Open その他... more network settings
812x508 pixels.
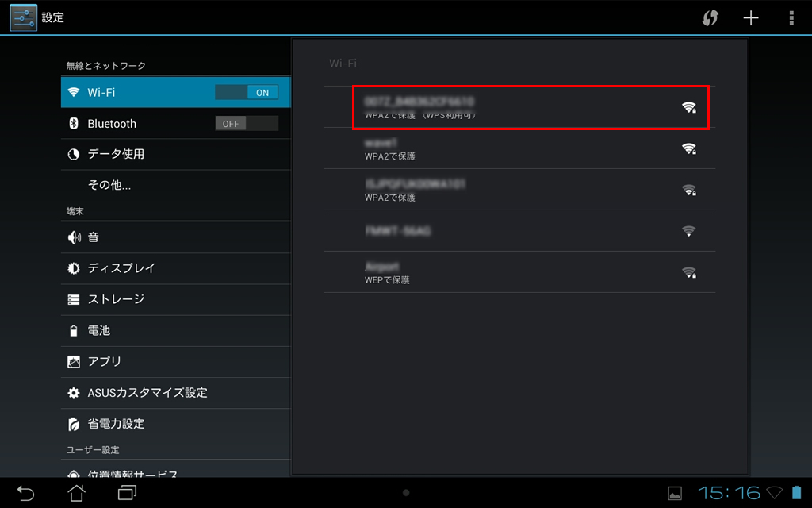[176, 185]
